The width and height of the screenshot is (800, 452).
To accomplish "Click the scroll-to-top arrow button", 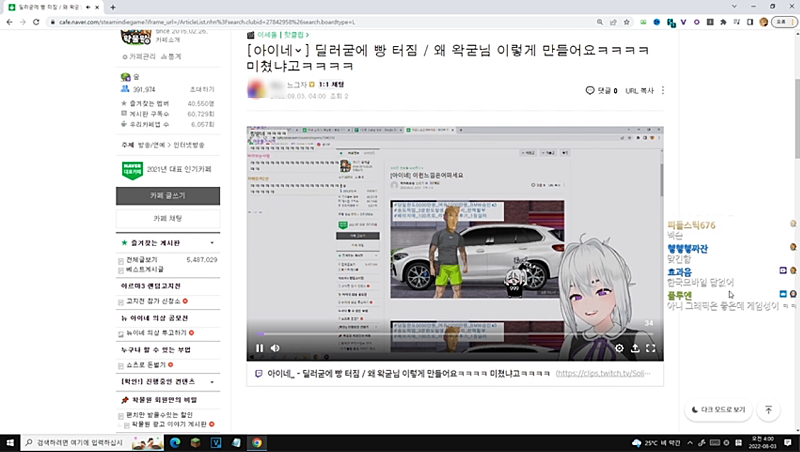I will point(768,410).
